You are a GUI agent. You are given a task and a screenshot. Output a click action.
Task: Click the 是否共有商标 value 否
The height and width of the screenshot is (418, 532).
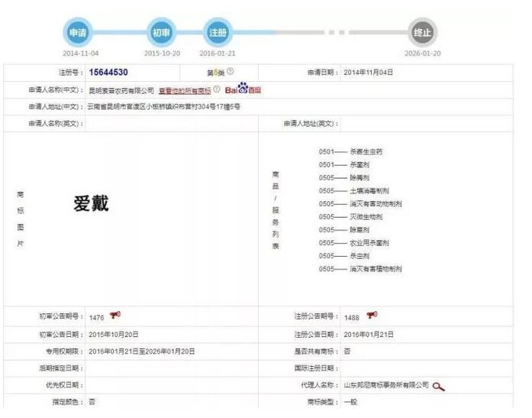347,352
